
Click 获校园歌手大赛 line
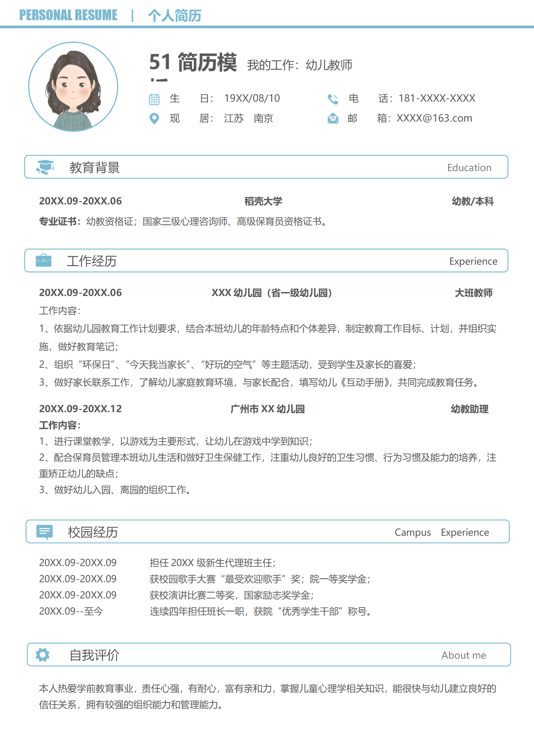pyautogui.click(x=260, y=579)
